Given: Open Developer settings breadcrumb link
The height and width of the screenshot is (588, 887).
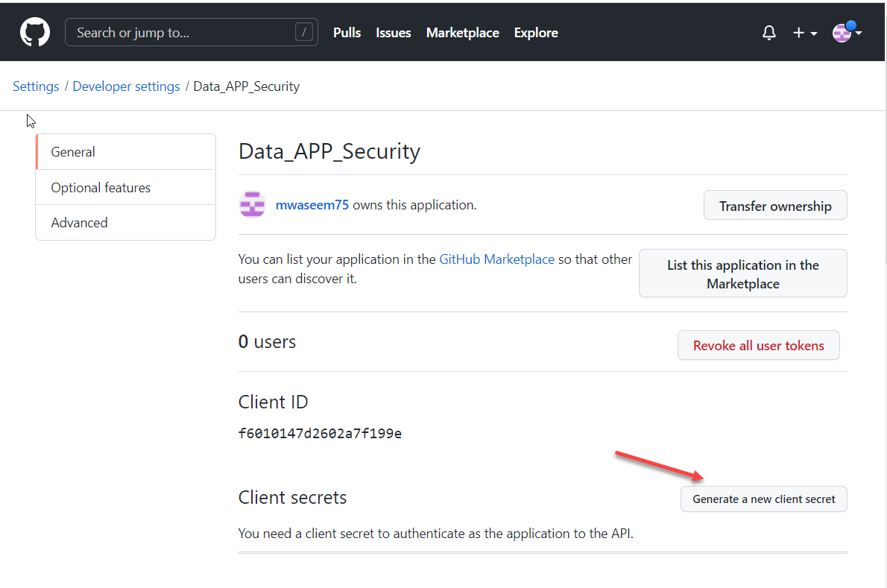Looking at the screenshot, I should (x=126, y=86).
